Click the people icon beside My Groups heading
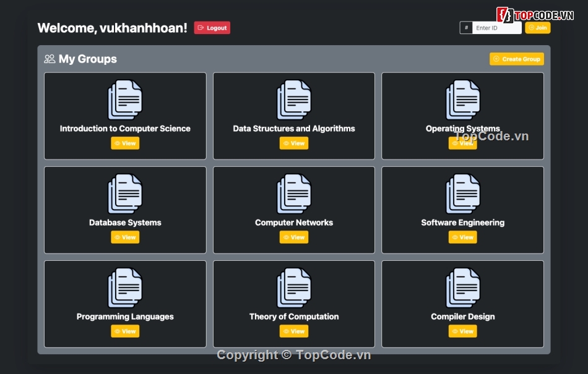This screenshot has height=374, width=588. 49,59
